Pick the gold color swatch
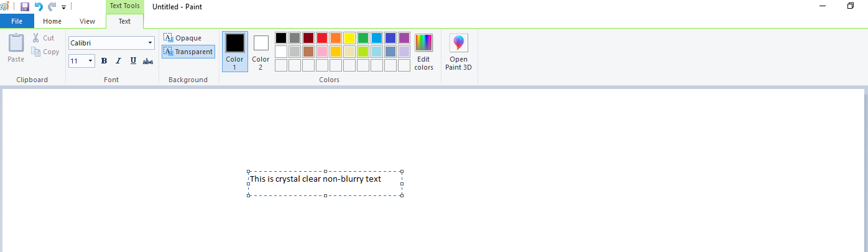 [336, 52]
